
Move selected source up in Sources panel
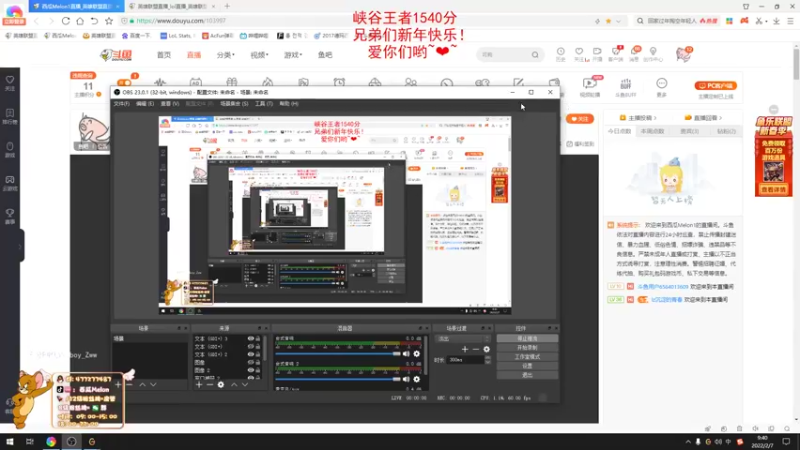click(234, 385)
